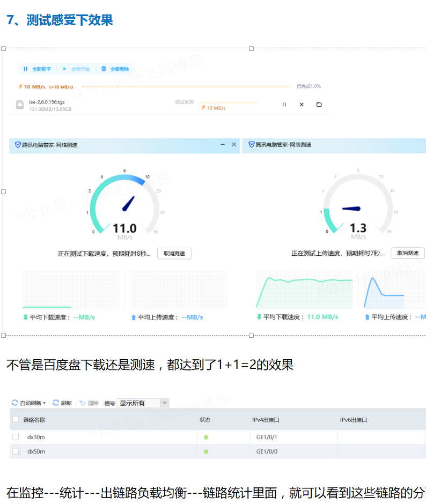Cancel the ise-2.6.0.156.tgz download with X icon
Image resolution: width=426 pixels, height=504 pixels.
(302, 105)
